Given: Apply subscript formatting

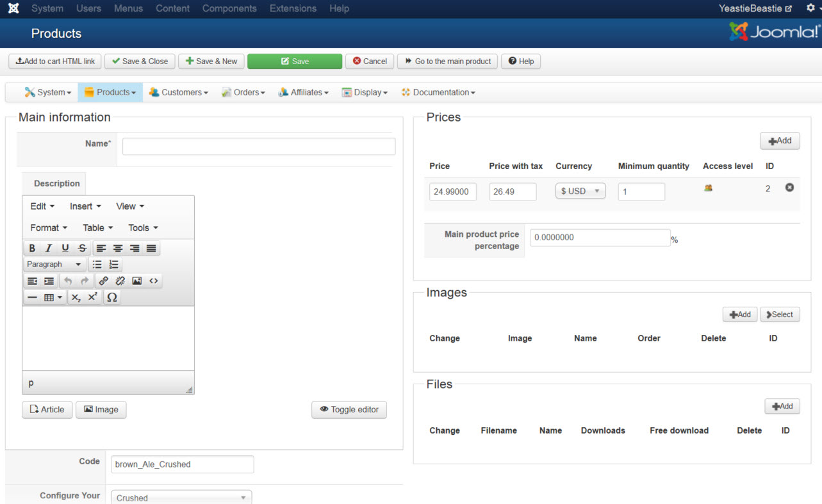Looking at the screenshot, I should pyautogui.click(x=76, y=298).
